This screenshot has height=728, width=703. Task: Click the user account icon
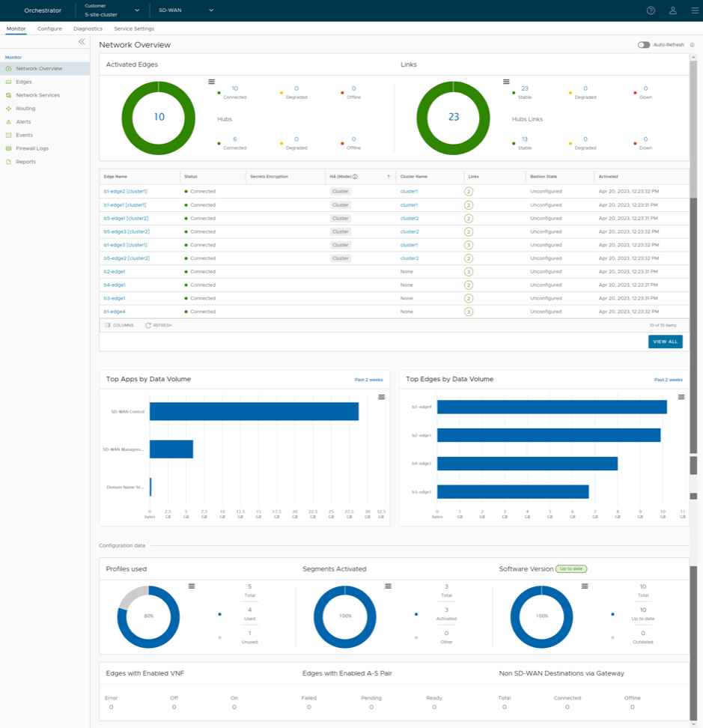673,10
